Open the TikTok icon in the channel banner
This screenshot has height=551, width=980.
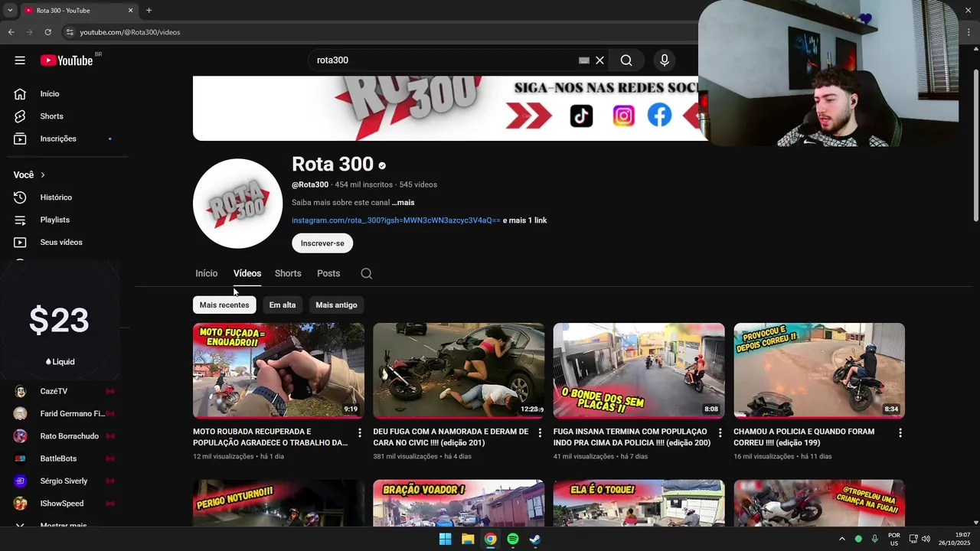tap(581, 116)
